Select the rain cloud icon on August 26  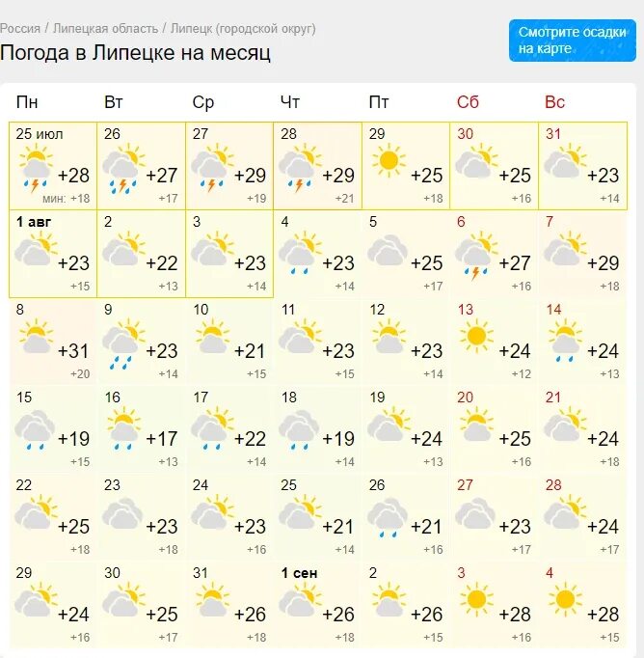click(388, 518)
